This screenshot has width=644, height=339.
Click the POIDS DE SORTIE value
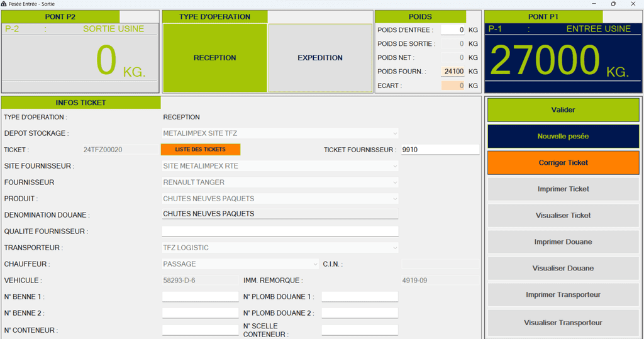pyautogui.click(x=453, y=43)
